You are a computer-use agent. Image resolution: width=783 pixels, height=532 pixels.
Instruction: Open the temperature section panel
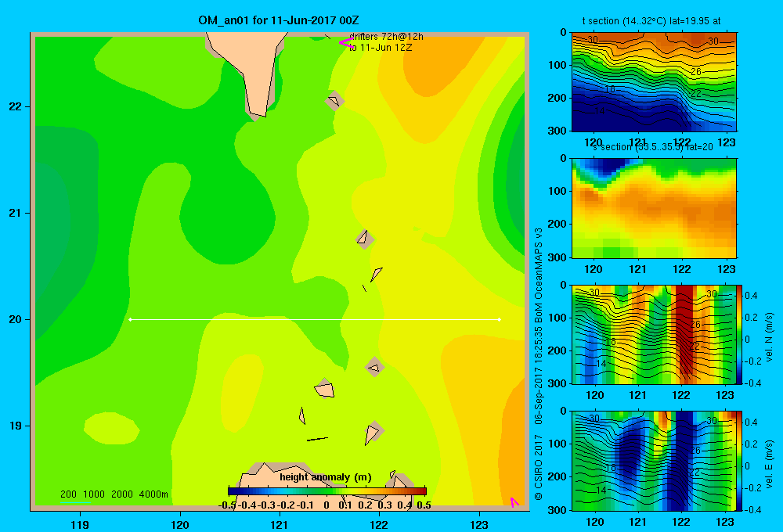click(x=654, y=82)
